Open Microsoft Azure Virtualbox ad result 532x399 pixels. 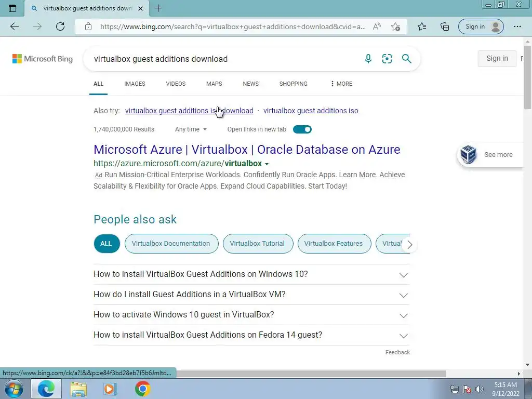pos(247,149)
